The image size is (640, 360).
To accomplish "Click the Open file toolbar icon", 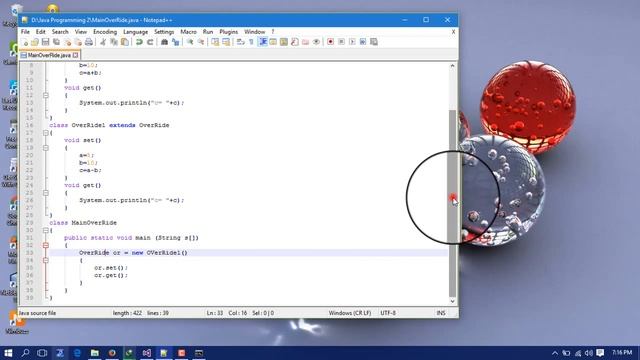I will (x=35, y=42).
